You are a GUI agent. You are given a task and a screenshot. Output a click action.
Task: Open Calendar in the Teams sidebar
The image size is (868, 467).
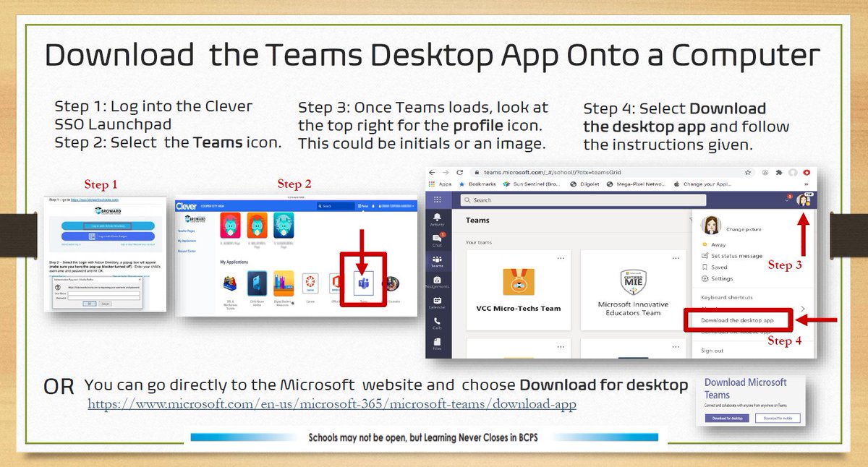coord(437,303)
